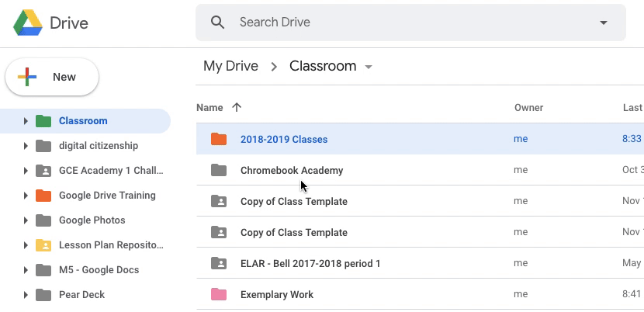Click the yellow Lesson Plan Repository folder icon

[43, 245]
